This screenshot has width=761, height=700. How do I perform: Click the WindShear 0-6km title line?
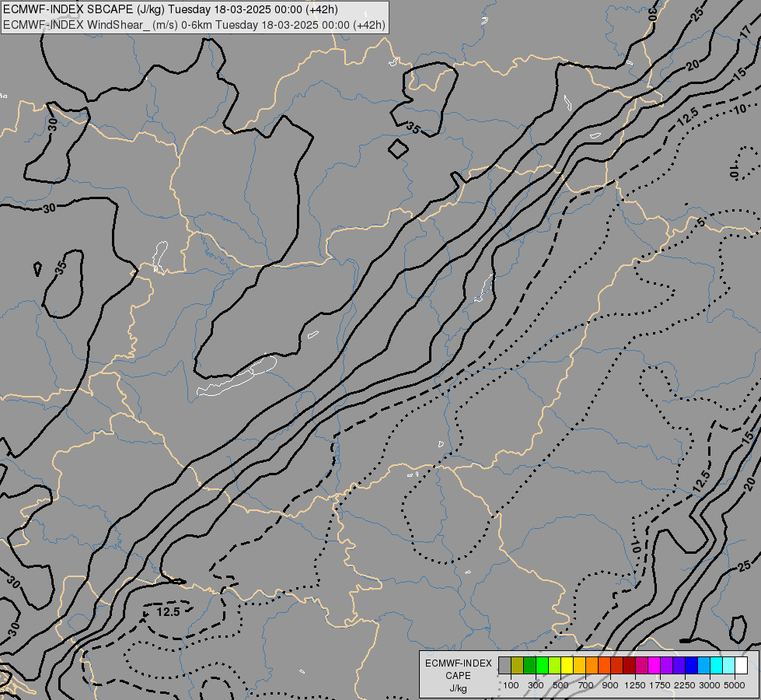click(x=194, y=25)
